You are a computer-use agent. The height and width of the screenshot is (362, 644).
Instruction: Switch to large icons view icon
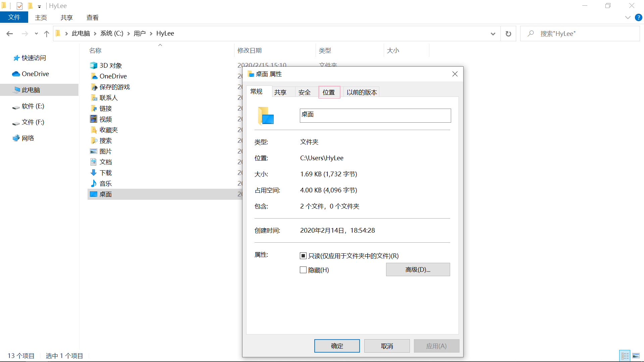636,356
